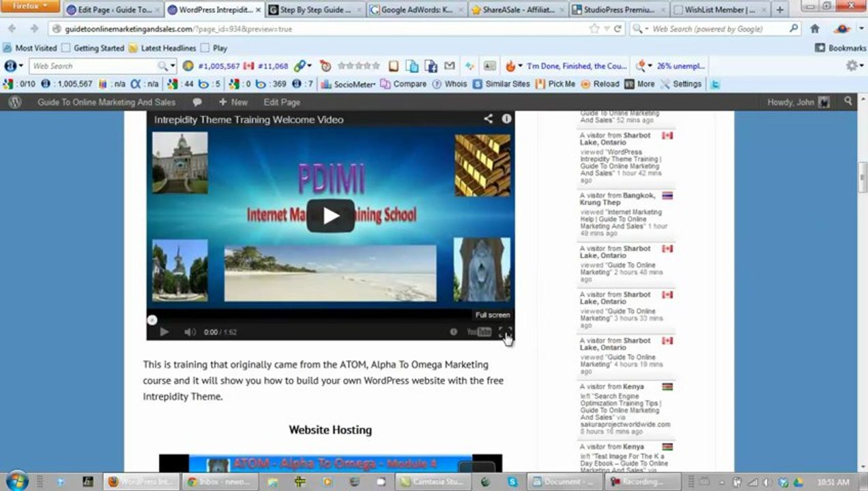The height and width of the screenshot is (491, 868).
Task: Open the hot headlines flame dropdown
Action: tap(513, 65)
